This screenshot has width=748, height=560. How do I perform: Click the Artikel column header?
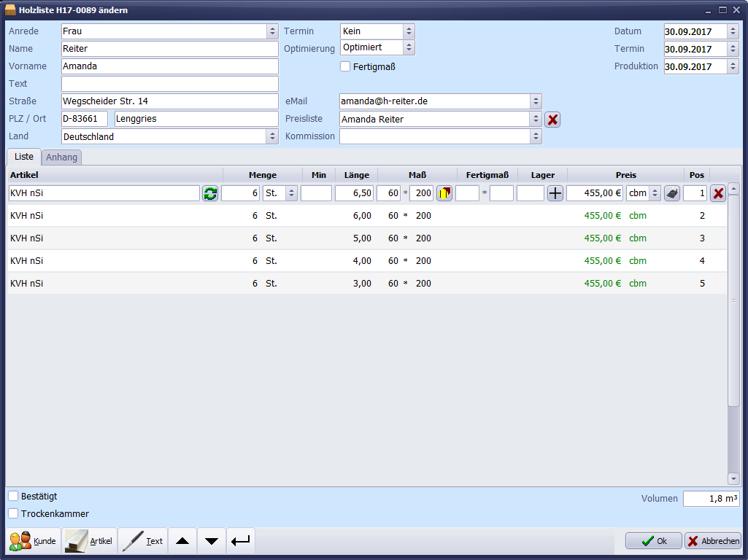[x=115, y=175]
